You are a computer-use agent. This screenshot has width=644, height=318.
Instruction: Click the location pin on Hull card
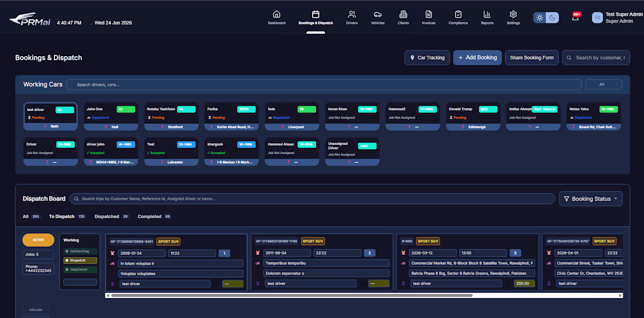click(x=107, y=127)
